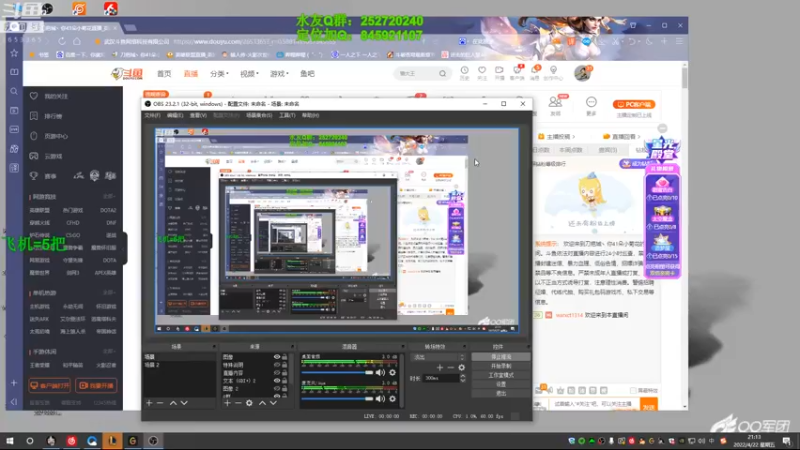This screenshot has width=800, height=450.
Task: Adjust the second mixer track volume slider
Action: point(337,399)
